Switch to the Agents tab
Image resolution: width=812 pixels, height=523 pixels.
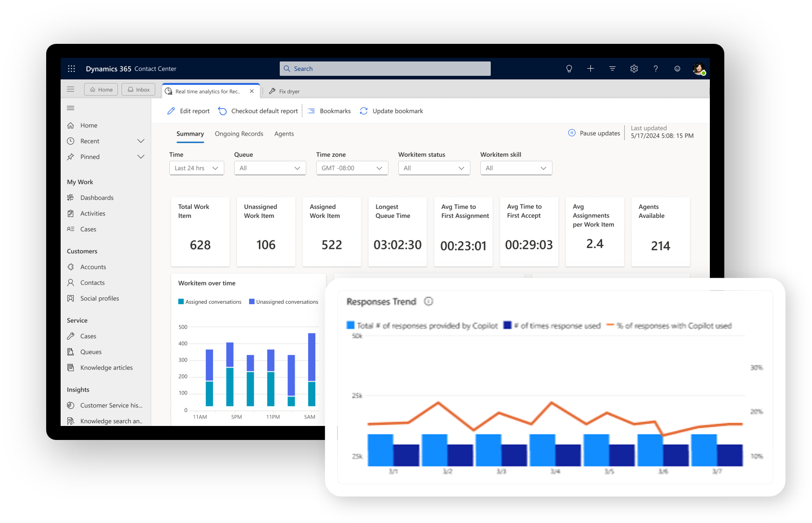(x=284, y=133)
